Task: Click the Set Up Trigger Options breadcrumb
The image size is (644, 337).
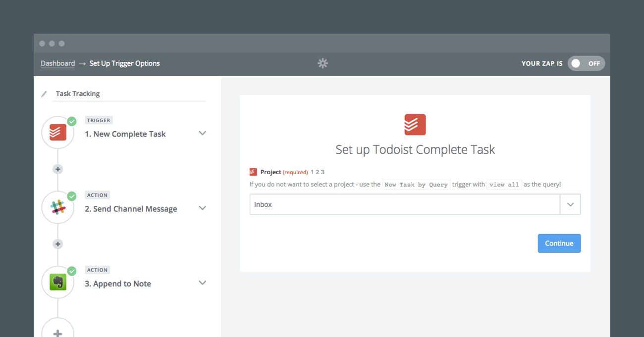Action: coord(125,63)
